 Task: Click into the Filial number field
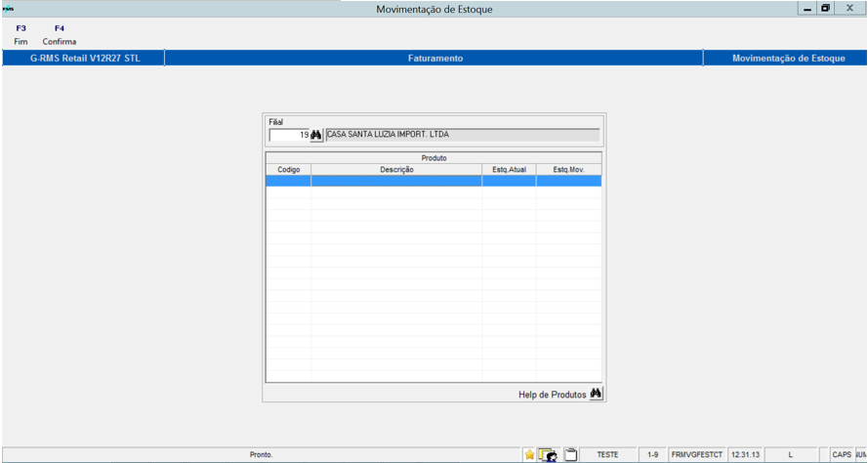[x=289, y=135]
